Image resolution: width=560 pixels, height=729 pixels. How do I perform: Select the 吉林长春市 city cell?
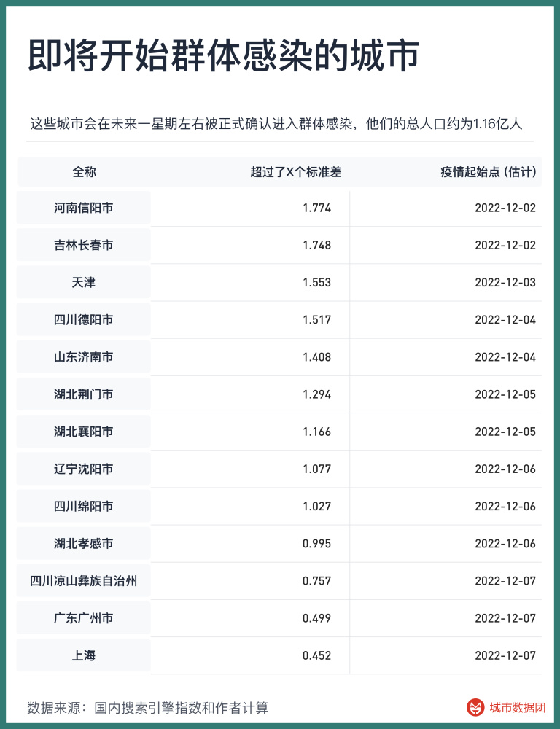pyautogui.click(x=84, y=246)
